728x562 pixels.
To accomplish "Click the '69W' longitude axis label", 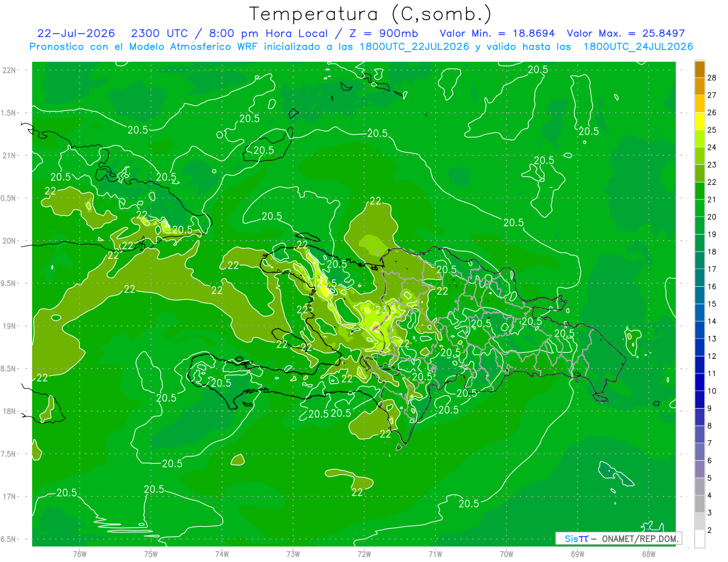I will click(578, 554).
